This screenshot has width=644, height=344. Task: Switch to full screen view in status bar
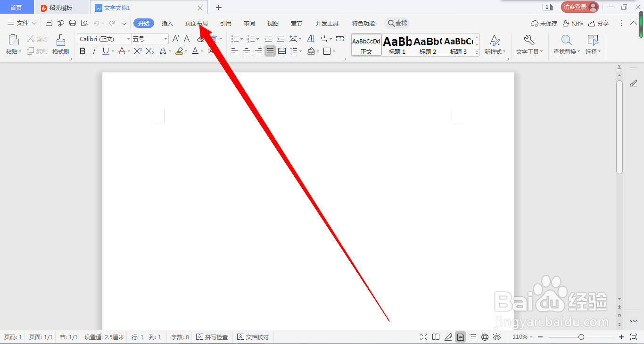[424, 337]
